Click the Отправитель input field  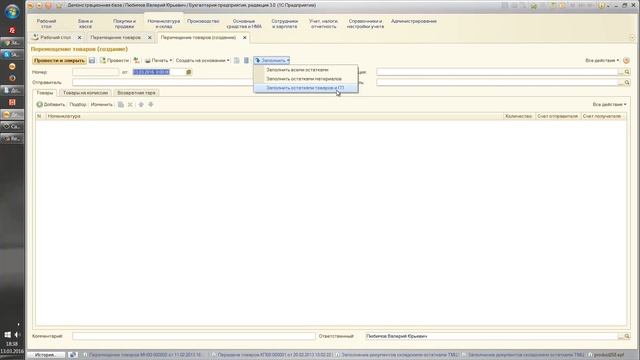(163, 82)
